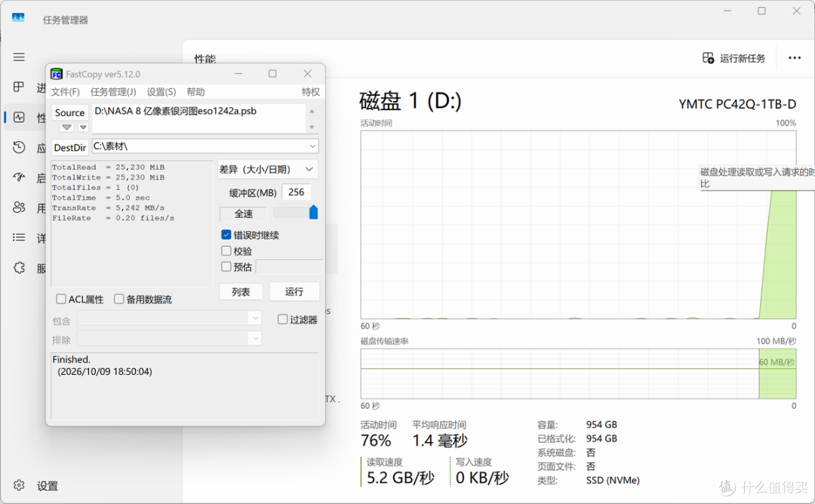The width and height of the screenshot is (815, 504).
Task: Enable 预估 estimate checkbox
Action: point(226,266)
